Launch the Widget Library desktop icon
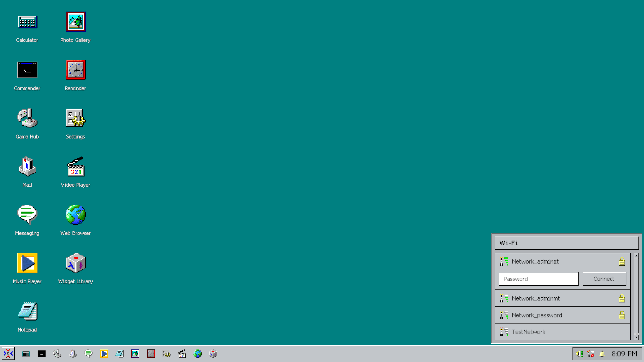 pos(75,263)
